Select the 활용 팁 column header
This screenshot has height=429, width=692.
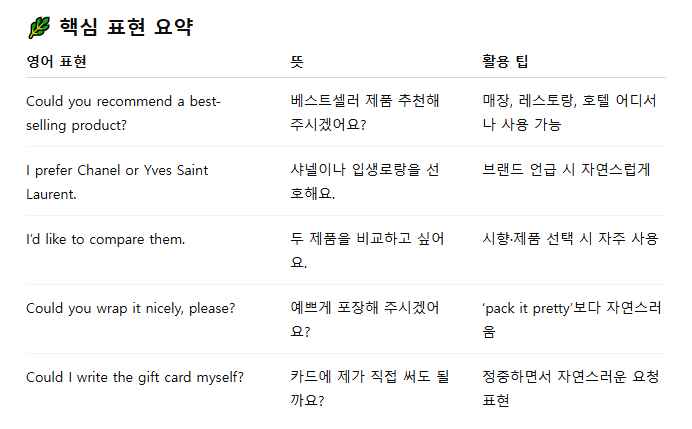coord(505,61)
